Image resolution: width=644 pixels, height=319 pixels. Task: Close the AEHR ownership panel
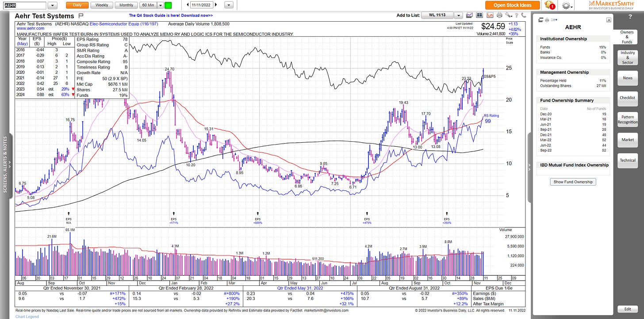pos(609,20)
